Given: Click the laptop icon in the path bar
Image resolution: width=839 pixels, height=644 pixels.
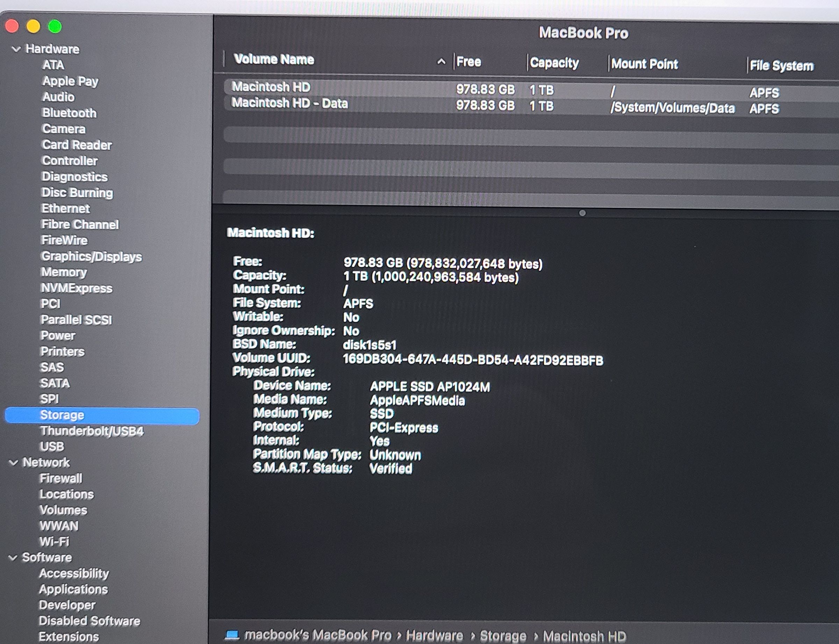Looking at the screenshot, I should [232, 635].
